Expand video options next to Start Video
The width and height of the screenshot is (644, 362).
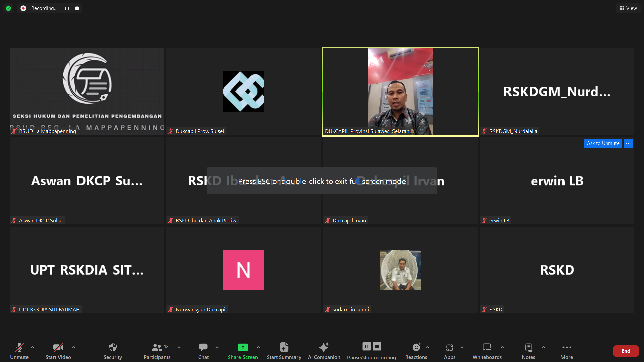click(x=74, y=347)
